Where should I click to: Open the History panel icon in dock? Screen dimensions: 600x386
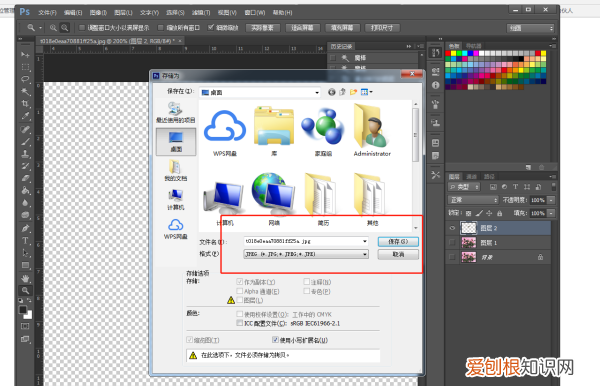435,53
